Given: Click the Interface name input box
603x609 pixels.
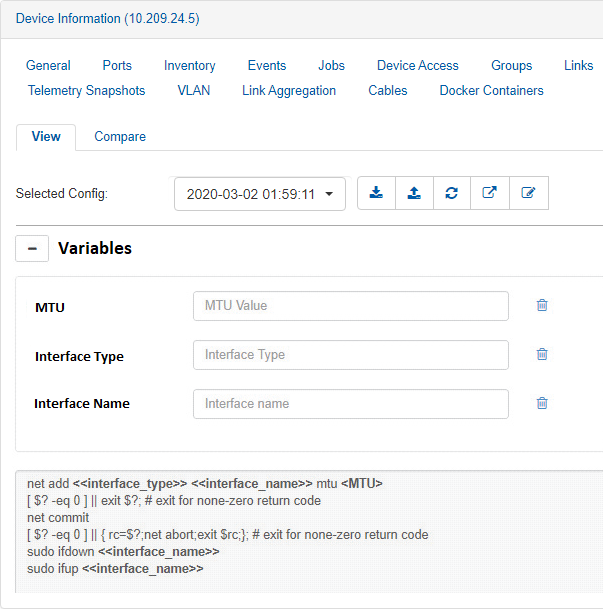Looking at the screenshot, I should 350,404.
